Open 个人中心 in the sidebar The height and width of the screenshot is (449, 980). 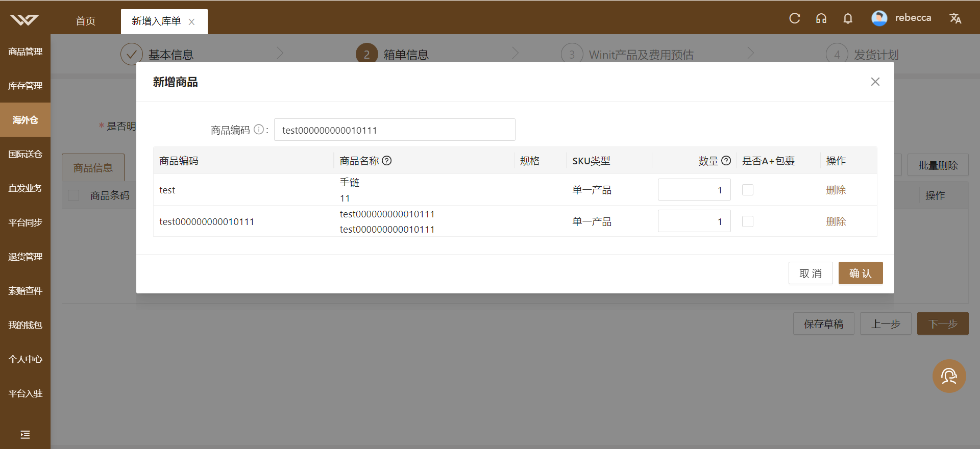[25, 359]
